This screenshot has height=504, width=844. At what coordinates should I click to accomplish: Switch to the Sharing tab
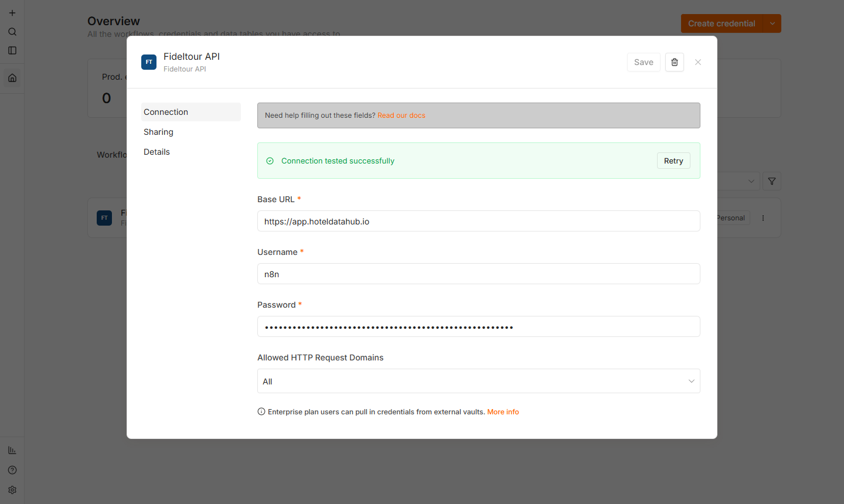coord(191,132)
